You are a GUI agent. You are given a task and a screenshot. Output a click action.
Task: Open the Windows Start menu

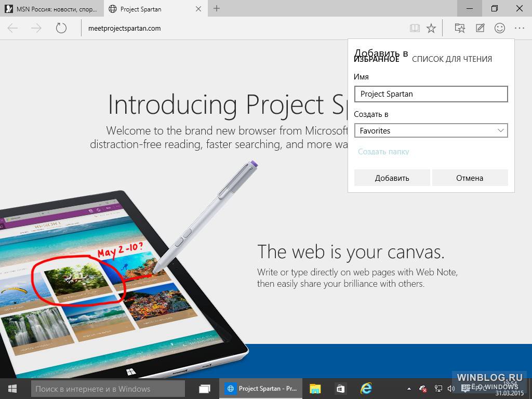click(12, 389)
